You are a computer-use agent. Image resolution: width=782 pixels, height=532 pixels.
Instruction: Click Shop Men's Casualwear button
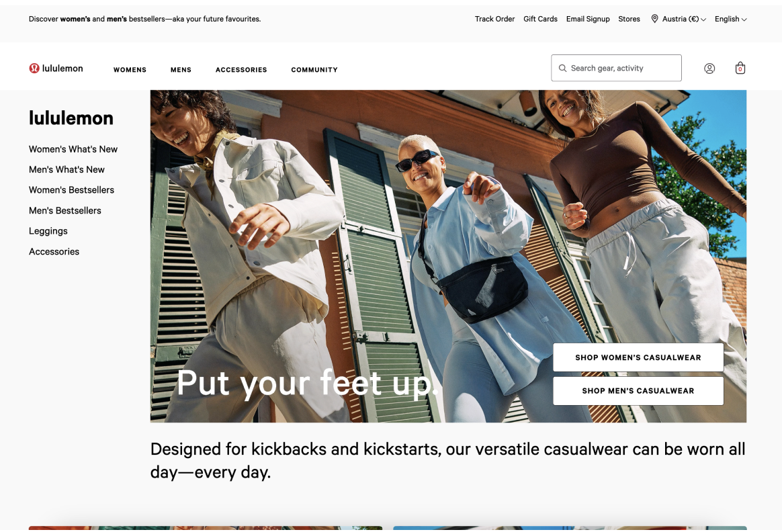pyautogui.click(x=638, y=390)
